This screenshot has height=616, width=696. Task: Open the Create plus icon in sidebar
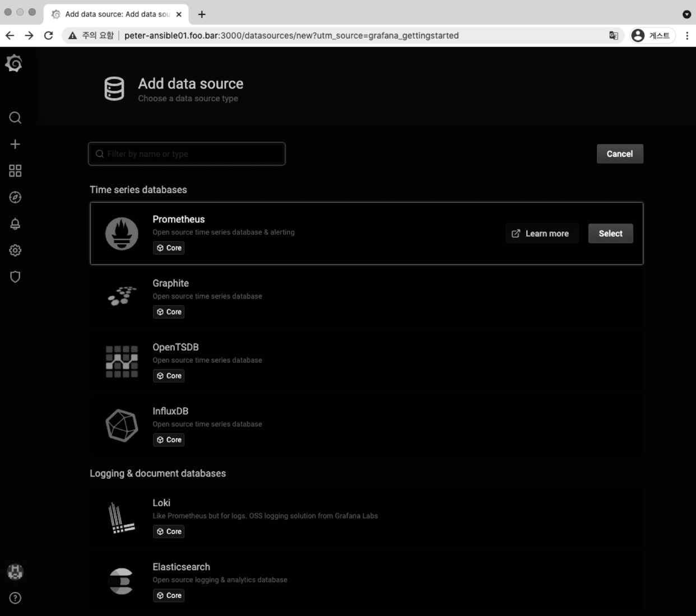pos(15,144)
